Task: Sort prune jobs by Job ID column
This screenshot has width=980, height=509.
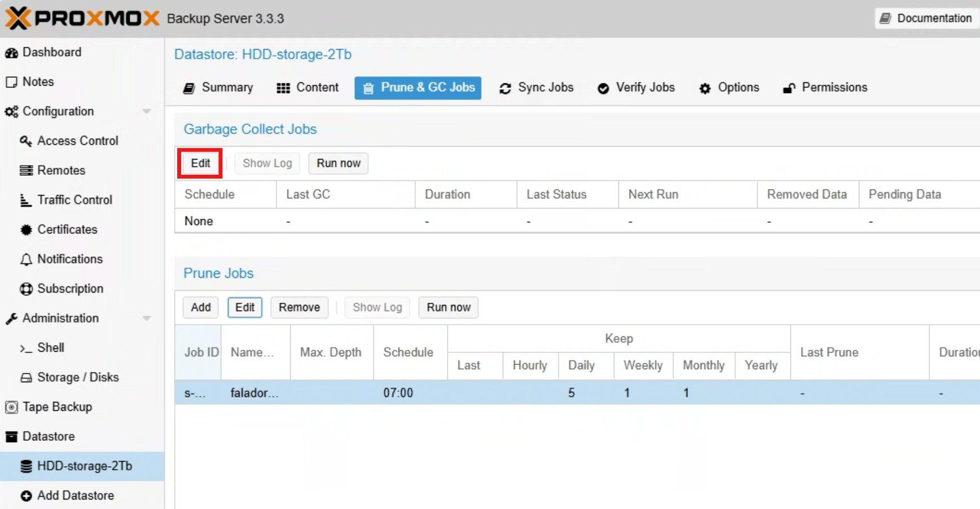Action: tap(198, 352)
